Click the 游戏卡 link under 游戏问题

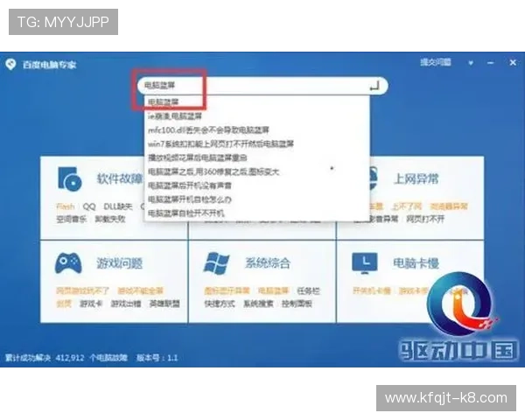tap(91, 304)
